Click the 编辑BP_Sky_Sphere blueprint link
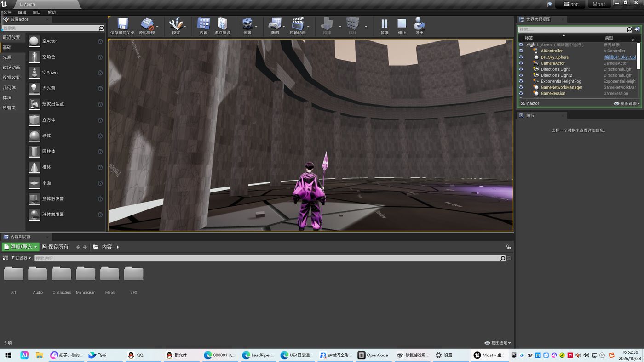Image resolution: width=644 pixels, height=362 pixels. click(620, 57)
